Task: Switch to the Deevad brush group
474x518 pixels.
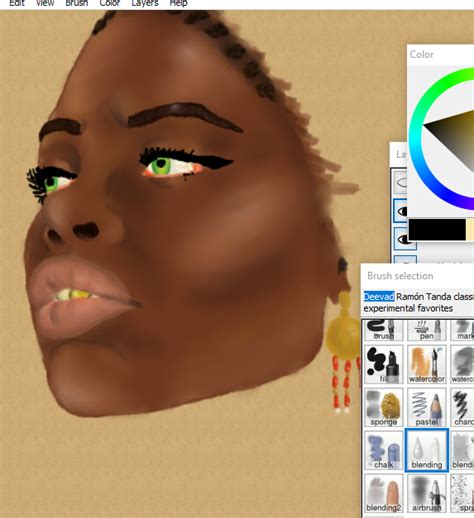Action: click(379, 296)
